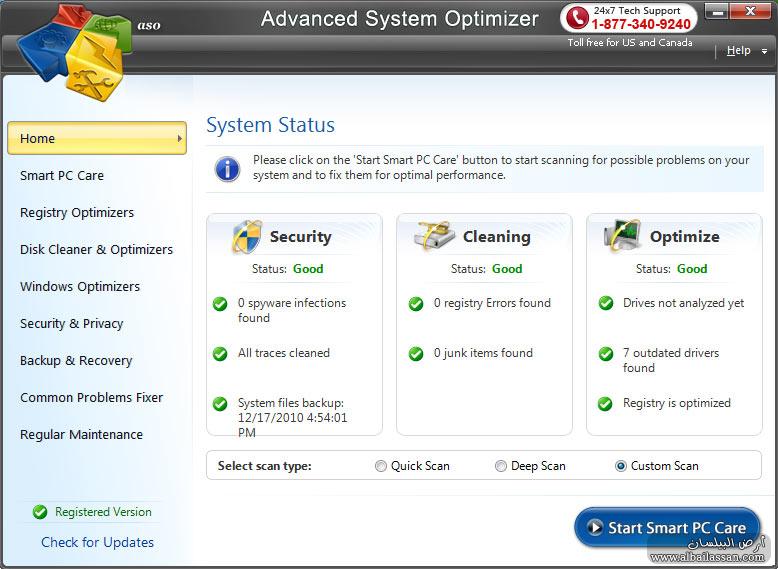Open the Help menu
The image size is (778, 569).
[x=738, y=50]
